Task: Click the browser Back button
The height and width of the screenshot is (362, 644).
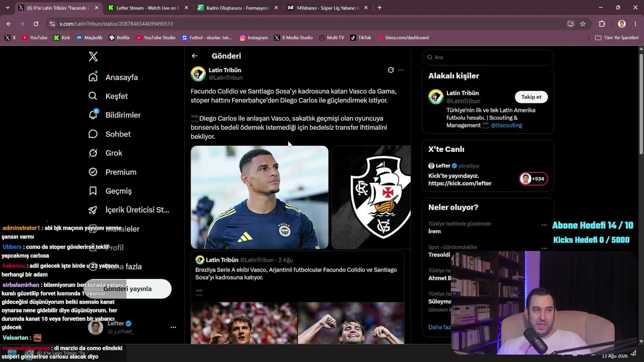Action: click(9, 24)
